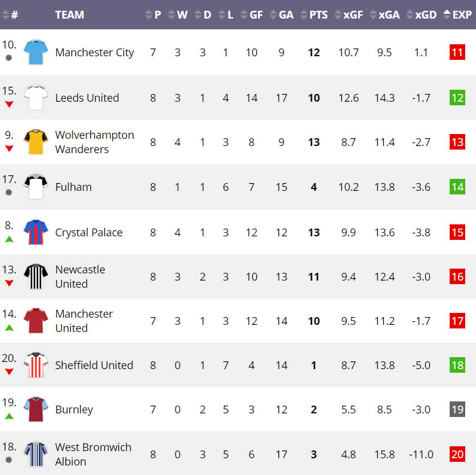Screen dimensions: 476x475
Task: Click Leeds United green expected position badge
Action: coord(457,98)
